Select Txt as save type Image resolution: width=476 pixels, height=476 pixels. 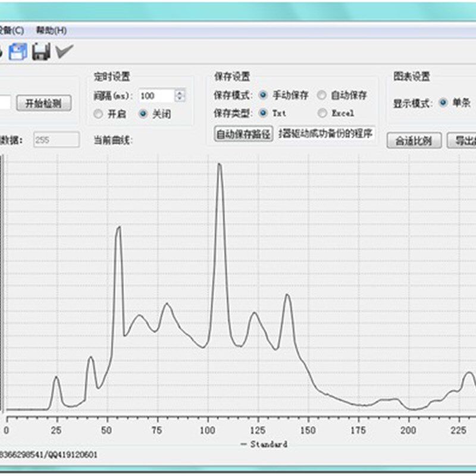(x=263, y=113)
